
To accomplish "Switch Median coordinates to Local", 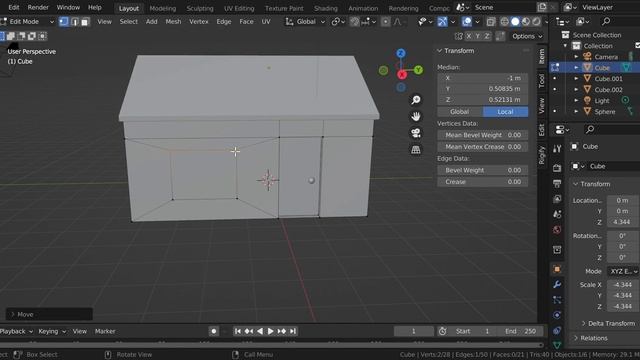I will click(505, 111).
